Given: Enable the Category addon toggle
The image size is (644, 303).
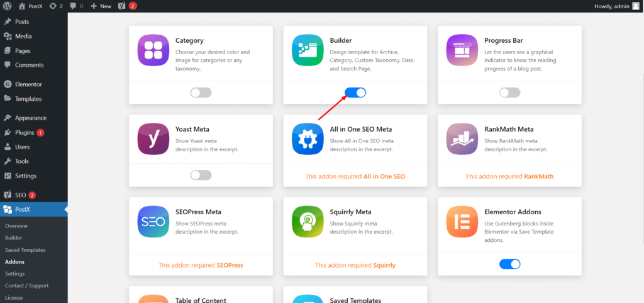Looking at the screenshot, I should pyautogui.click(x=201, y=93).
